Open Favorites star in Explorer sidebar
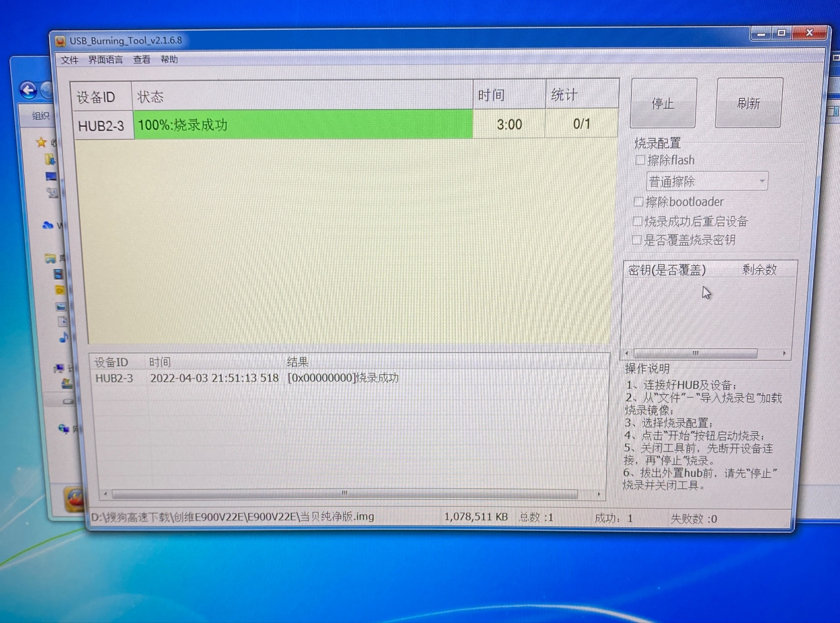This screenshot has width=840, height=623. 42,142
